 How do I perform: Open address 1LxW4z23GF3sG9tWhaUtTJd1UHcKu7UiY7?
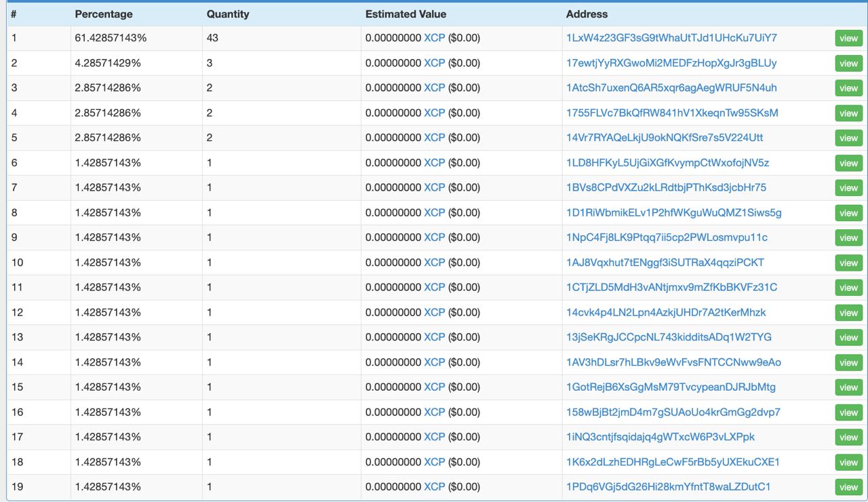671,38
